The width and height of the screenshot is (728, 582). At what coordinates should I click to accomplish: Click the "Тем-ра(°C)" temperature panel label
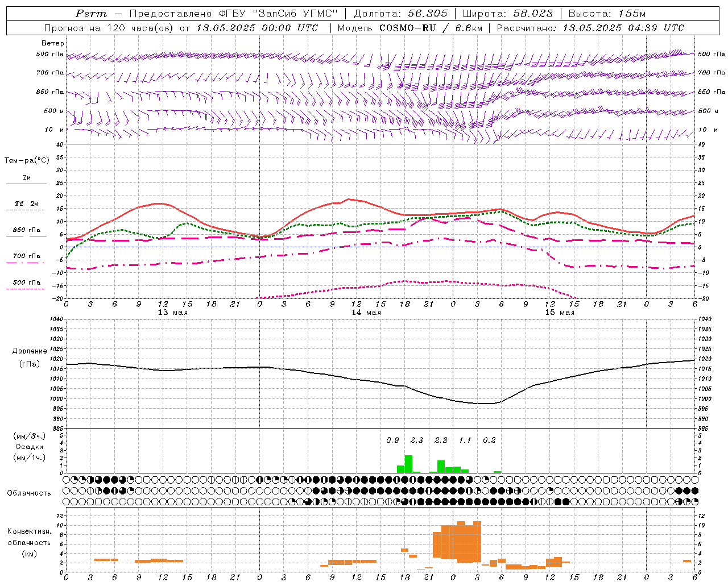tap(27, 161)
